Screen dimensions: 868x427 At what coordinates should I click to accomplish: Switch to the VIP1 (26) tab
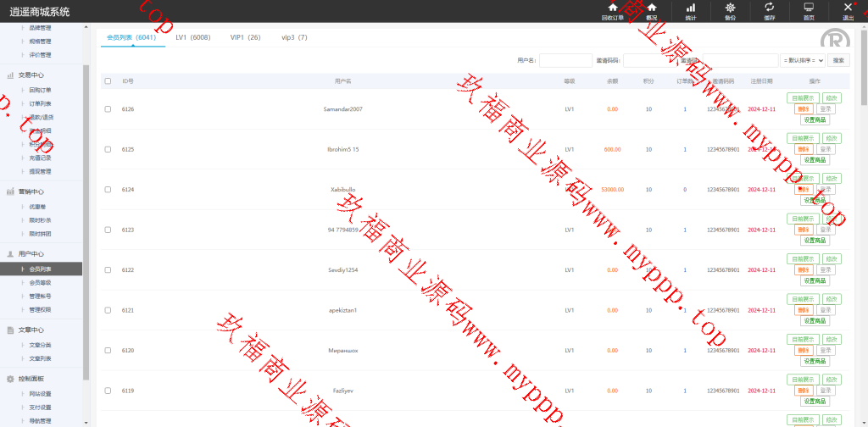[245, 38]
